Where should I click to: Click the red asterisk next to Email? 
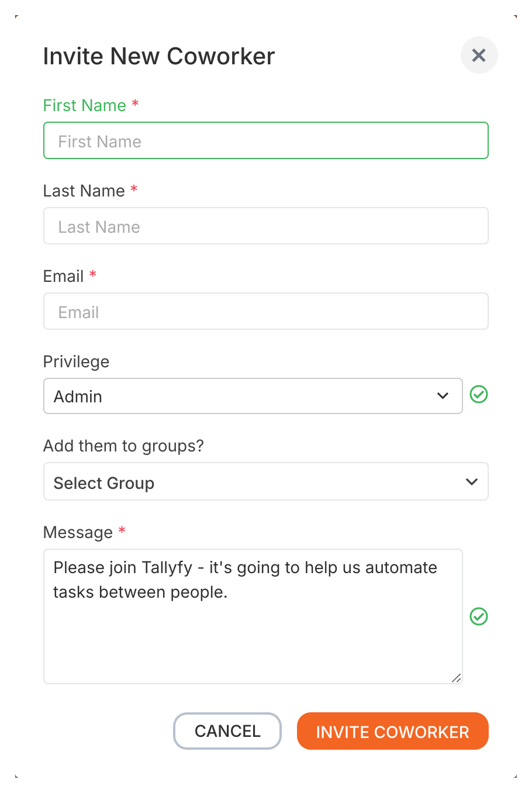click(93, 275)
